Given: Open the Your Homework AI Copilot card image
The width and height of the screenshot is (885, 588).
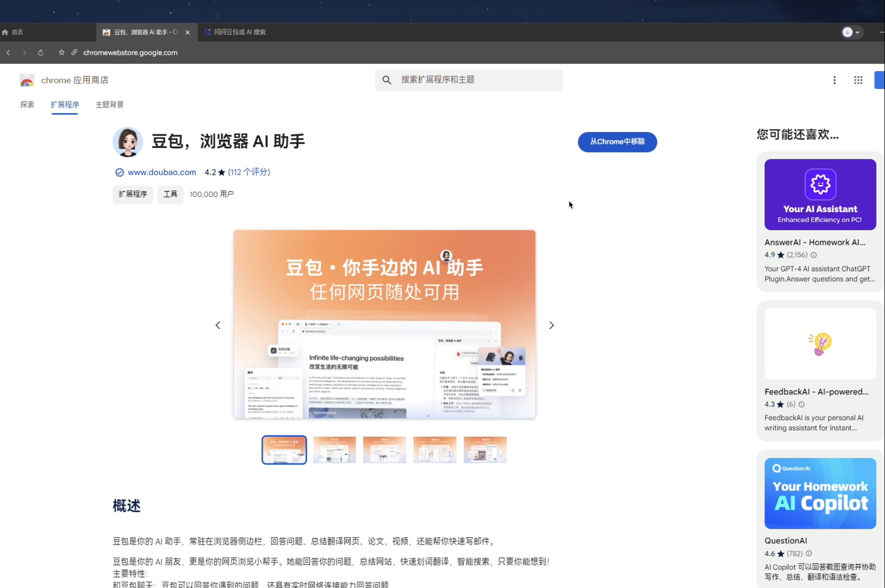Looking at the screenshot, I should (x=820, y=493).
